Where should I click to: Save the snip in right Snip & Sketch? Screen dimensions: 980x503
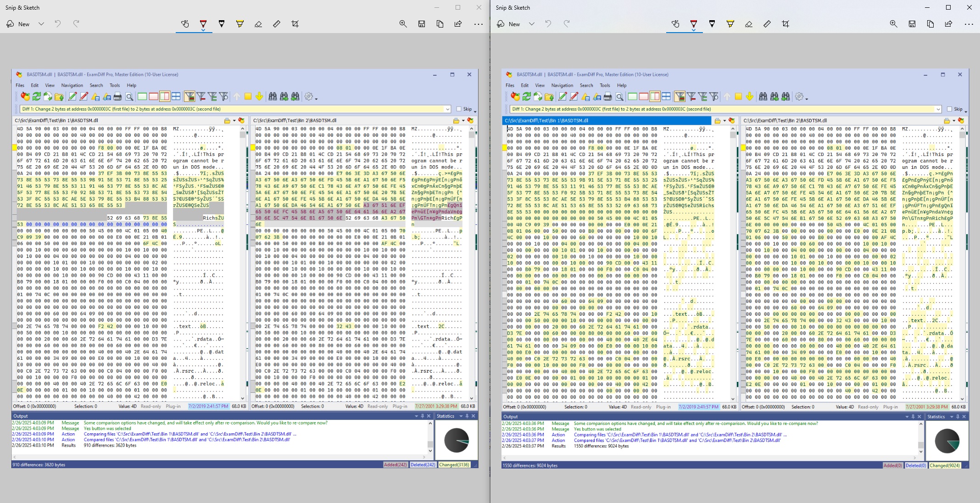tap(912, 24)
